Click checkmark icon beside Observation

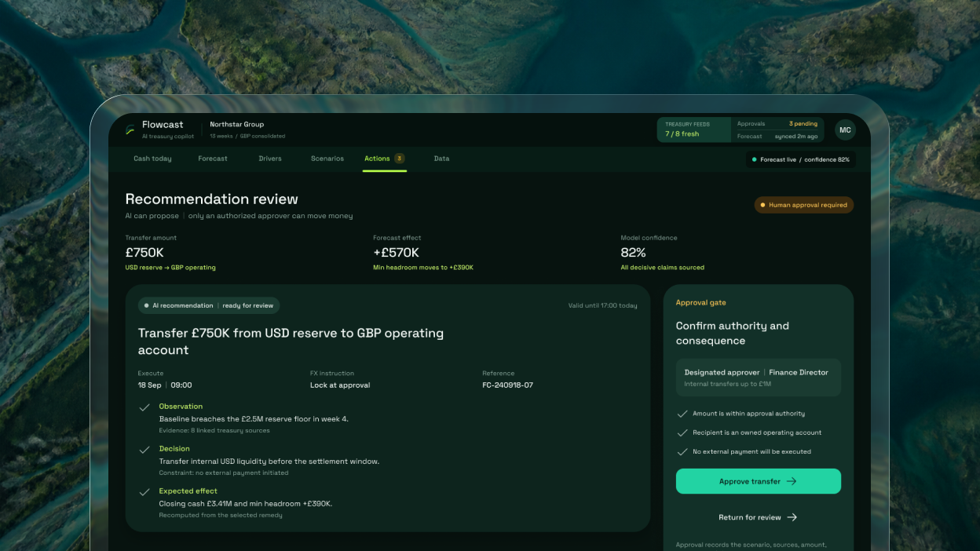click(144, 407)
